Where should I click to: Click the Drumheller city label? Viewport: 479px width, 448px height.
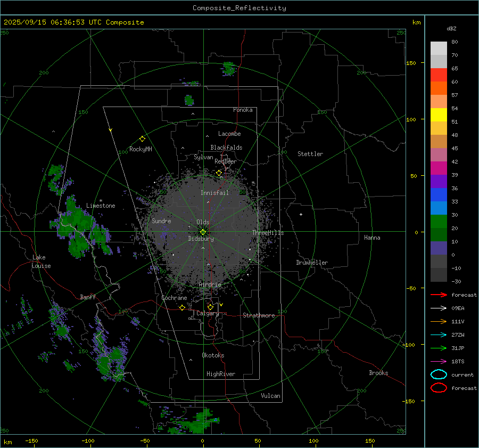coord(312,263)
